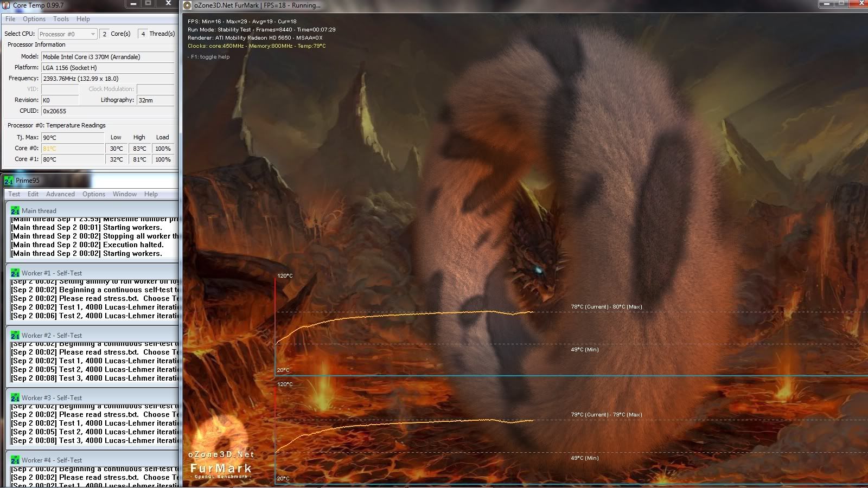The height and width of the screenshot is (488, 868).
Task: Click Worker #1's 00:06 Test 2 log line
Action: pos(94,316)
